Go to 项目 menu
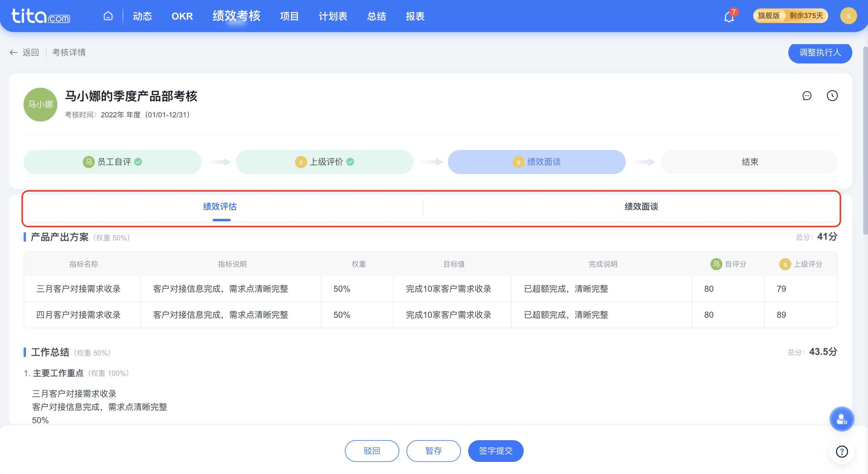 tap(289, 16)
